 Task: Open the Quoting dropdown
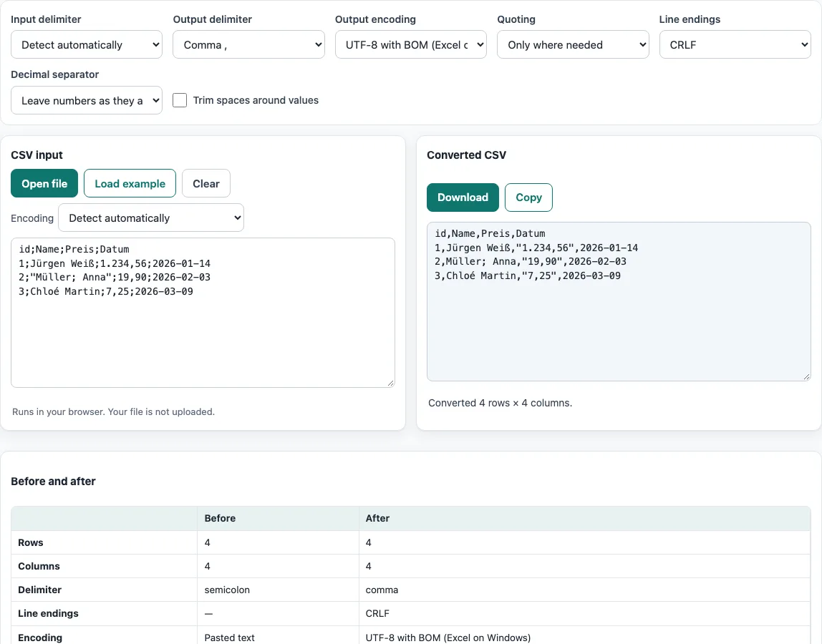pos(573,44)
